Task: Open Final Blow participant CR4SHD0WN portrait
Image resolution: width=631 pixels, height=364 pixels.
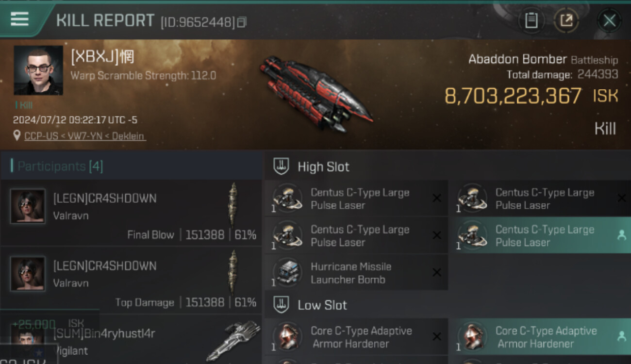Action: coord(28,206)
